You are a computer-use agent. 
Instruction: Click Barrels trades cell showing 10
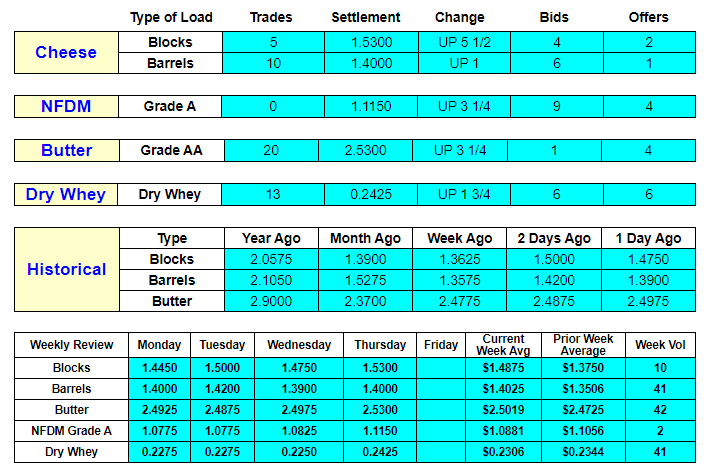[273, 63]
